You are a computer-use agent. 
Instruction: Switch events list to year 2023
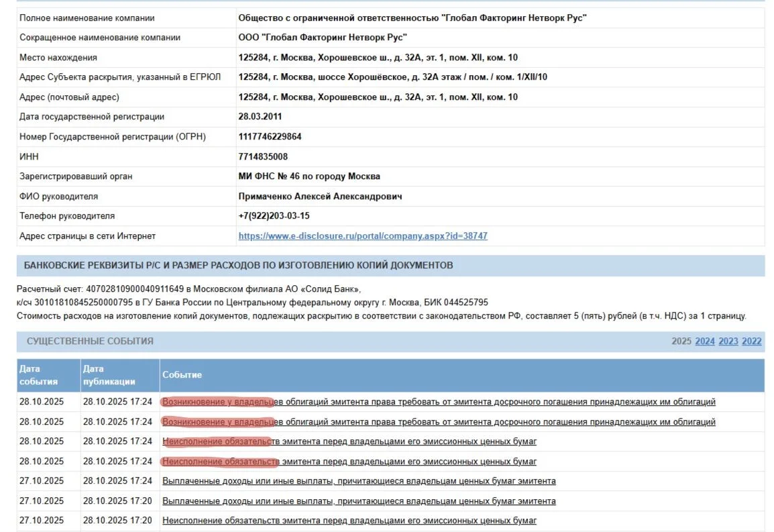728,341
